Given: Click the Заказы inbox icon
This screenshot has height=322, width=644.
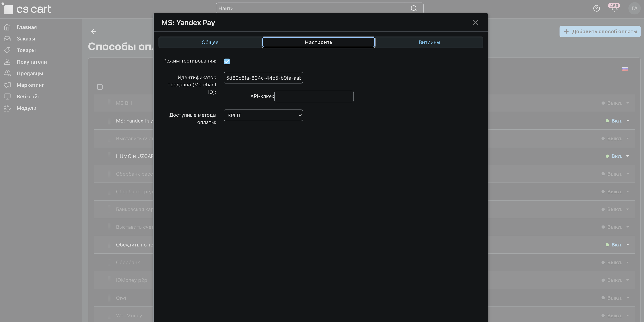Looking at the screenshot, I should pos(7,39).
